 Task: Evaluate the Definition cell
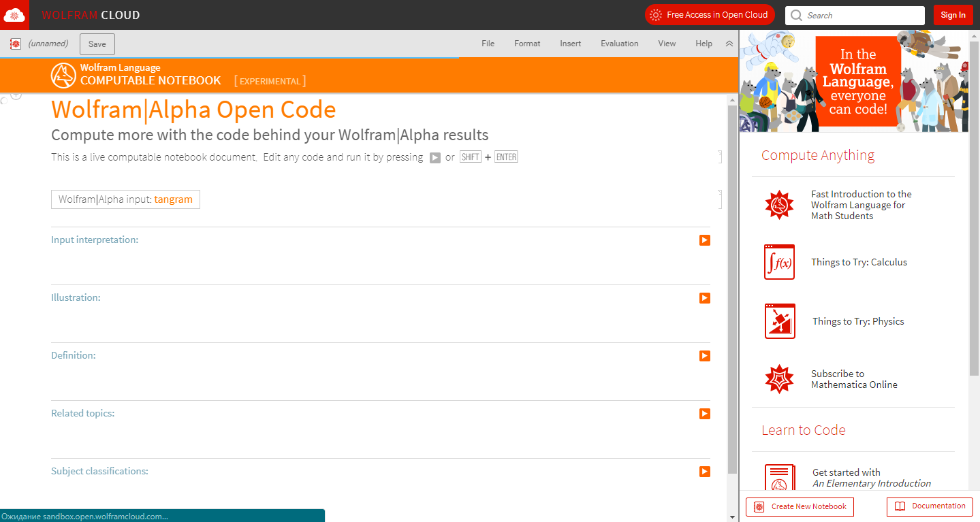pyautogui.click(x=705, y=356)
